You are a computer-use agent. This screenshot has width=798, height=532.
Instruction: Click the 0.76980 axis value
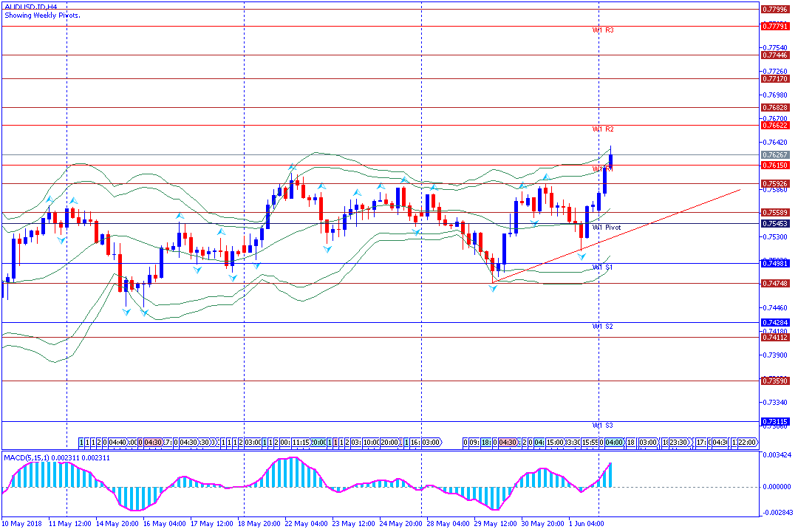[x=776, y=95]
